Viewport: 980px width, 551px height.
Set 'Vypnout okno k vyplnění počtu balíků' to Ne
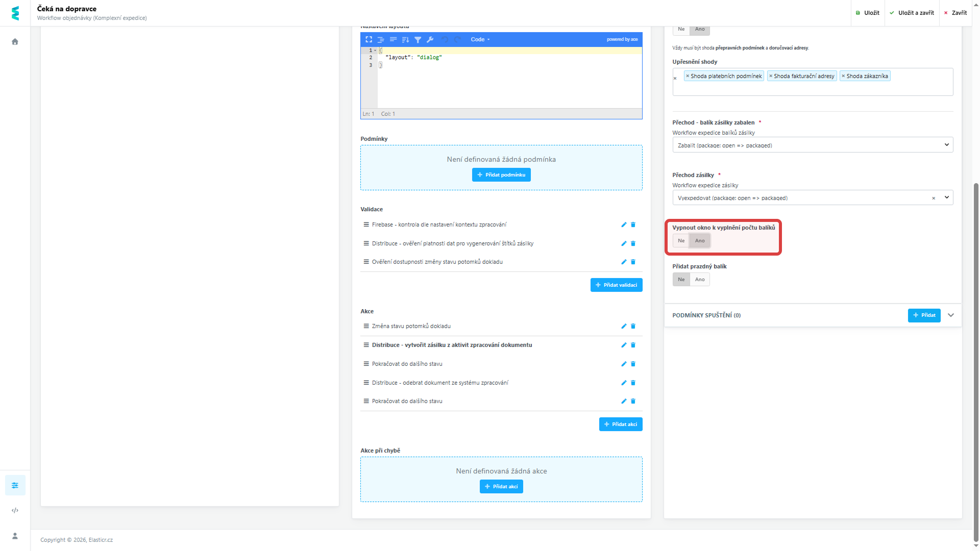pos(681,240)
